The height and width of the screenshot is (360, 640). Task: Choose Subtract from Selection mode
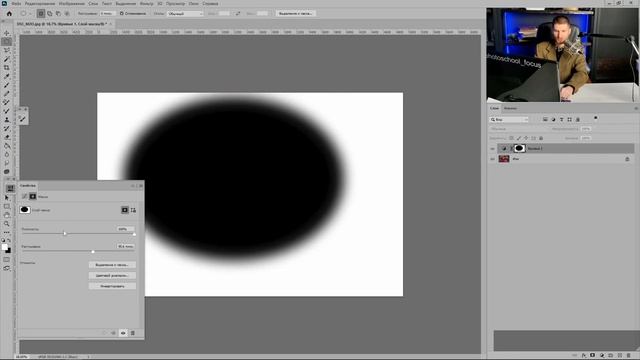[58, 13]
